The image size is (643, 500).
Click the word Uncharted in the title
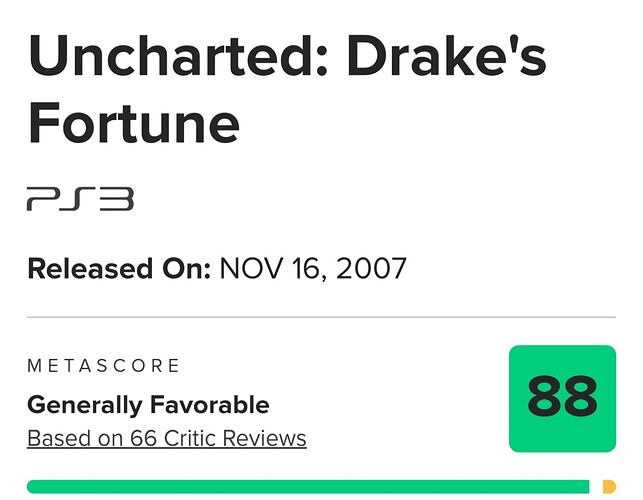click(172, 55)
